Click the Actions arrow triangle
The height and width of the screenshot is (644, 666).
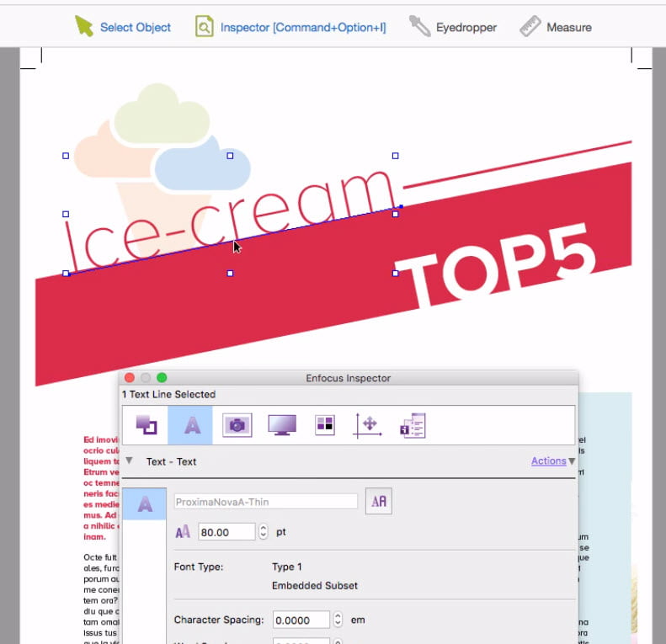[572, 461]
